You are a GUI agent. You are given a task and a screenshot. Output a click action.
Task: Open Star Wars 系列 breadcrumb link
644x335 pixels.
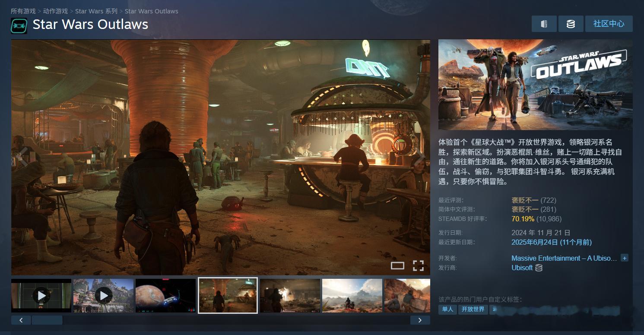pos(96,11)
